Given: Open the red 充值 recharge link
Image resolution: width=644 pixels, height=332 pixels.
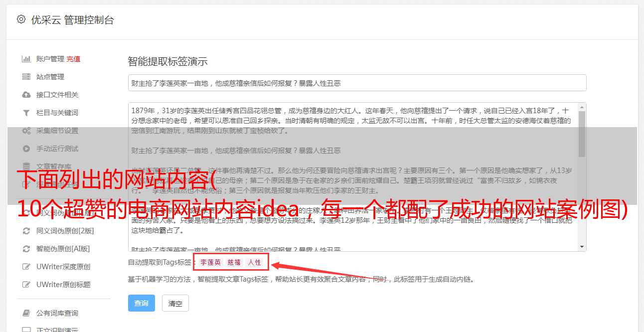Looking at the screenshot, I should click(x=73, y=59).
